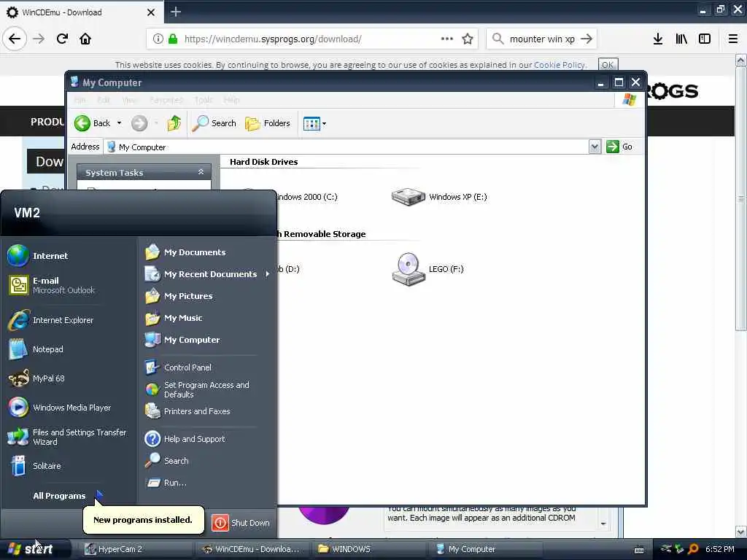Select the Windows 2000 (C:) drive label
This screenshot has width=747, height=560.
[306, 197]
